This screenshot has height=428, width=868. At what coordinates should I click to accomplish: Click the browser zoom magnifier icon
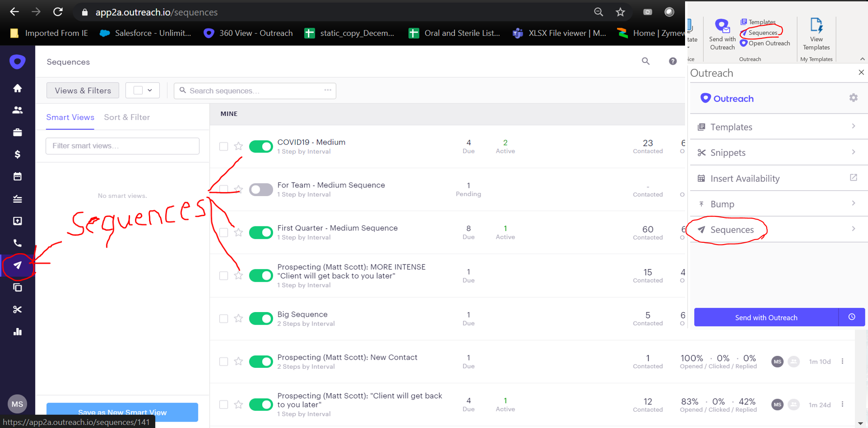point(599,12)
